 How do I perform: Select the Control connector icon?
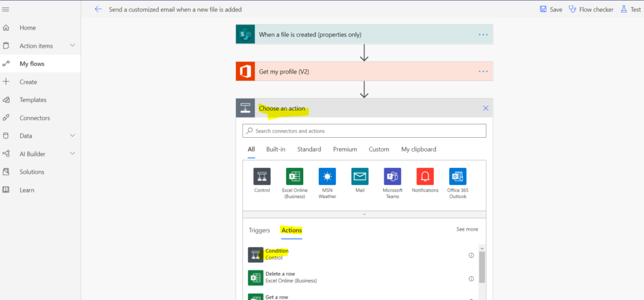(x=262, y=177)
